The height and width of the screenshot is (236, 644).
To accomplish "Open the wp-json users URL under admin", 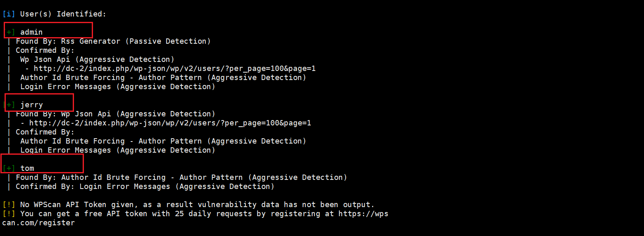I will pyautogui.click(x=175, y=68).
